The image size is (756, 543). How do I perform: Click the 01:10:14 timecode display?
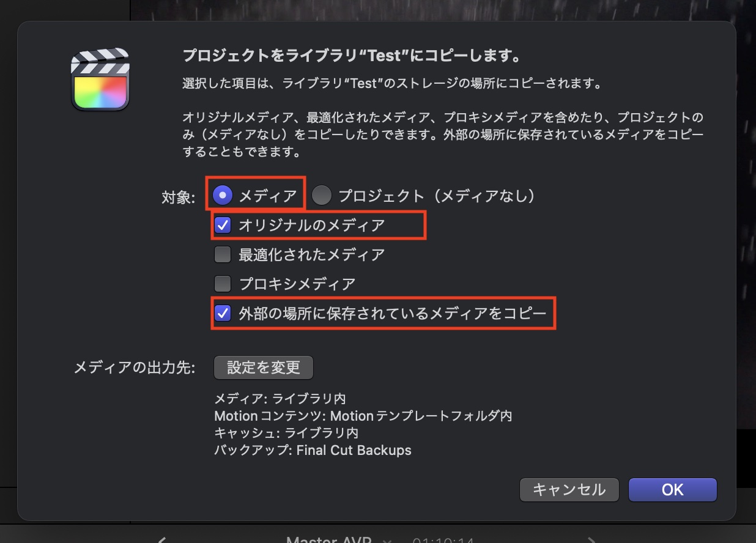pyautogui.click(x=443, y=540)
